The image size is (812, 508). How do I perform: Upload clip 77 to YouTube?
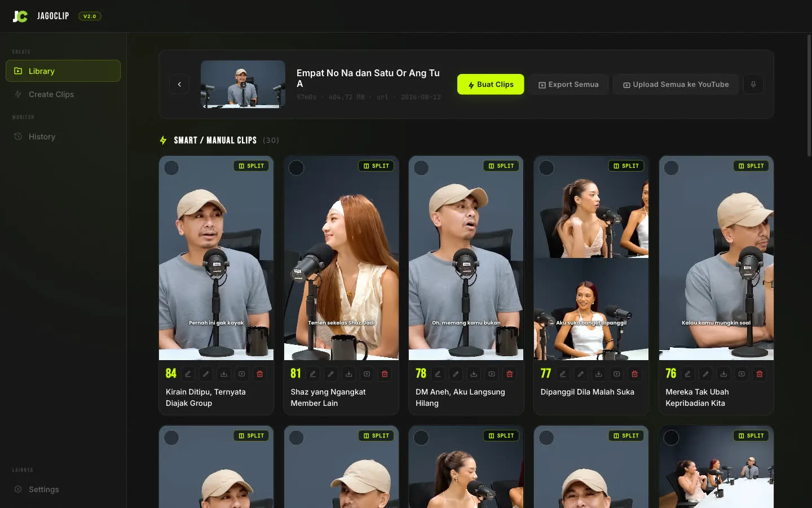coord(617,374)
